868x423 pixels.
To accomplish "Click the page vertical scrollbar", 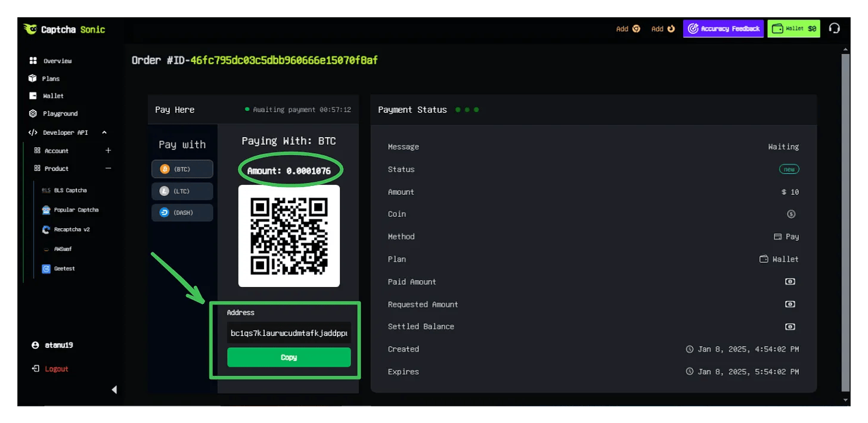I will tap(845, 220).
